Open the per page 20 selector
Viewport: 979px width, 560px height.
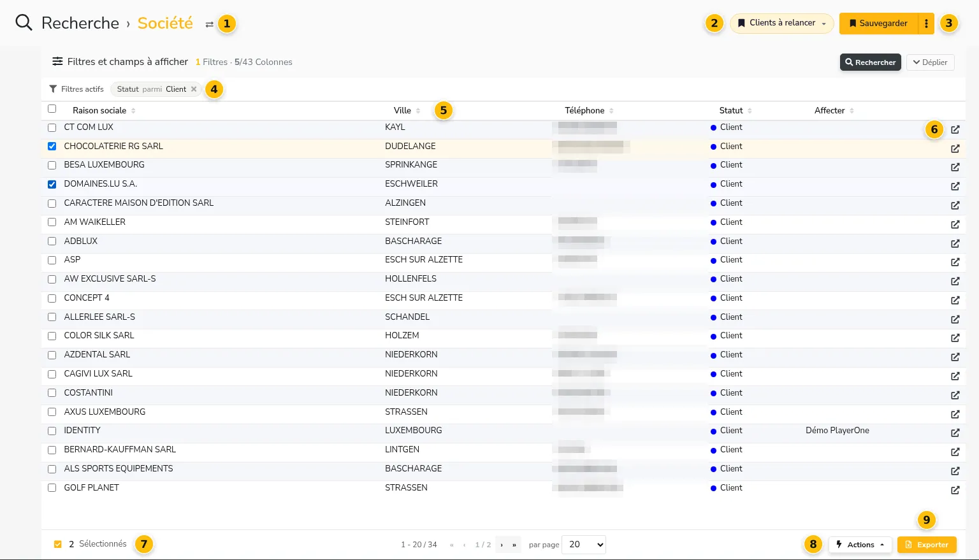tap(584, 545)
